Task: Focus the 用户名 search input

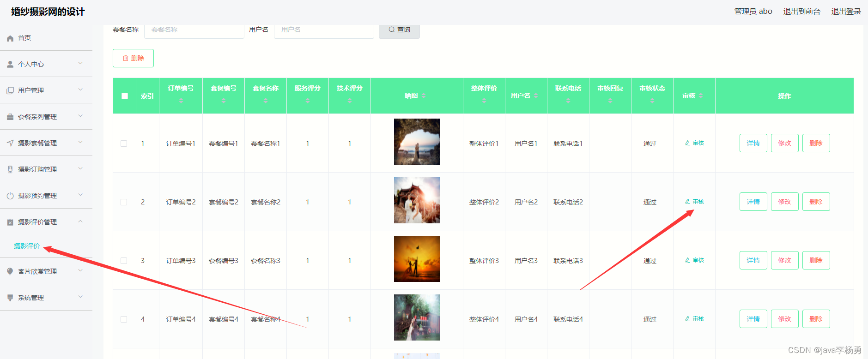Action: [324, 30]
